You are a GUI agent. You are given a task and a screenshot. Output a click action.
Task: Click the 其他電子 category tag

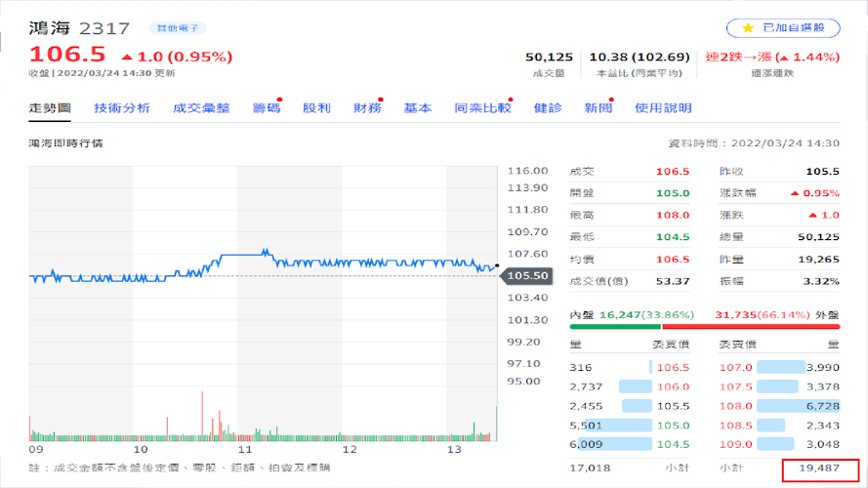178,28
